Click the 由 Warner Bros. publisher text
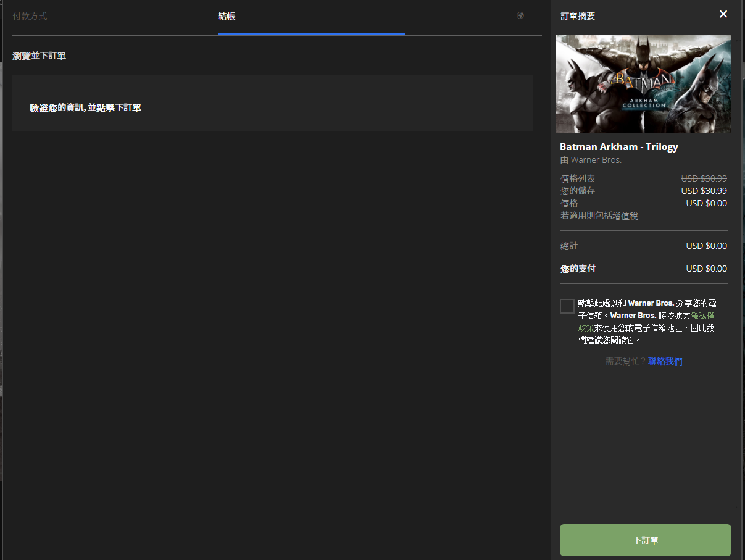 590,160
